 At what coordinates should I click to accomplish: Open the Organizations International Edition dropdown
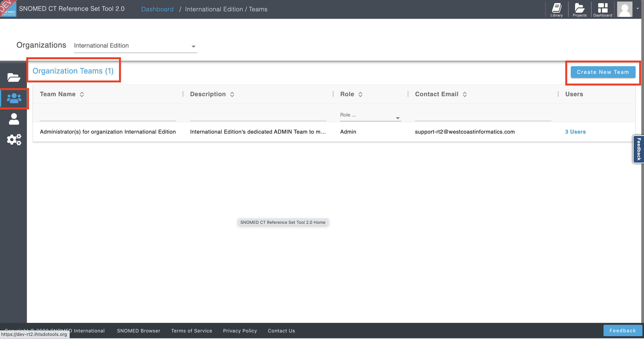(136, 46)
